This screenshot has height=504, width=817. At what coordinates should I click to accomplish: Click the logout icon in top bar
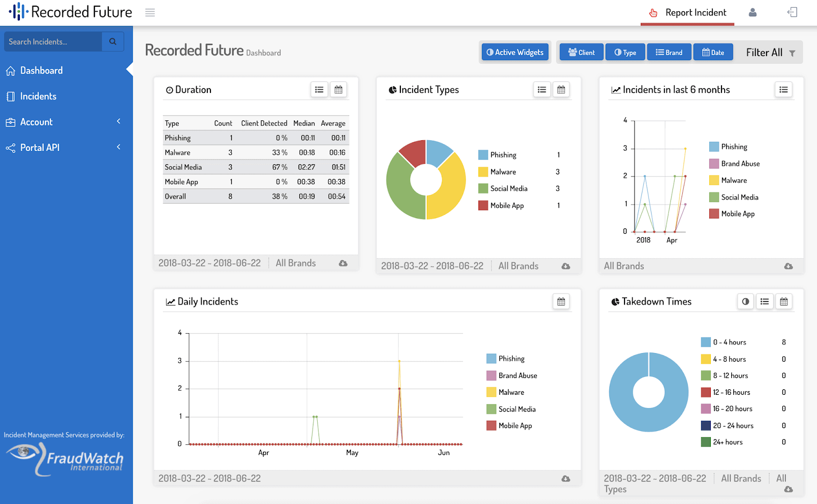[792, 13]
